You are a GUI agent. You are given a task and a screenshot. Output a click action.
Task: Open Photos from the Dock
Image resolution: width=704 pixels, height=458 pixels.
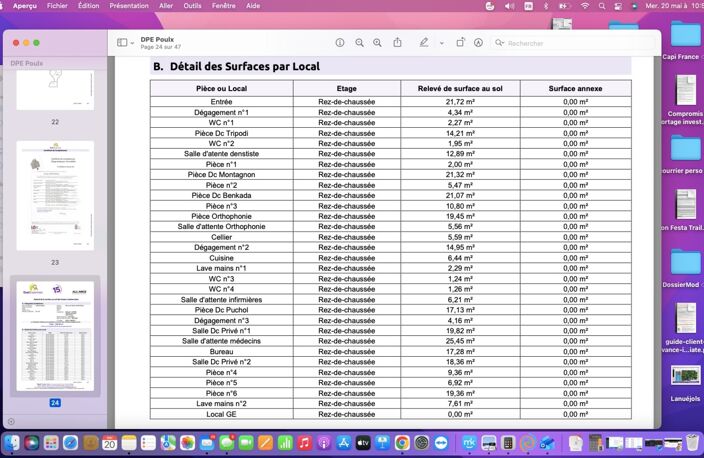pyautogui.click(x=187, y=443)
